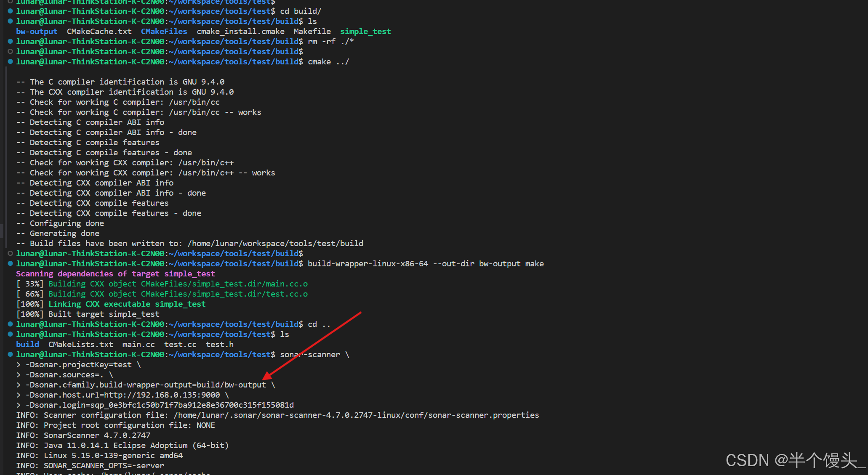Click the command marker dot beside 'cd build/'
This screenshot has width=868, height=475.
[10, 11]
